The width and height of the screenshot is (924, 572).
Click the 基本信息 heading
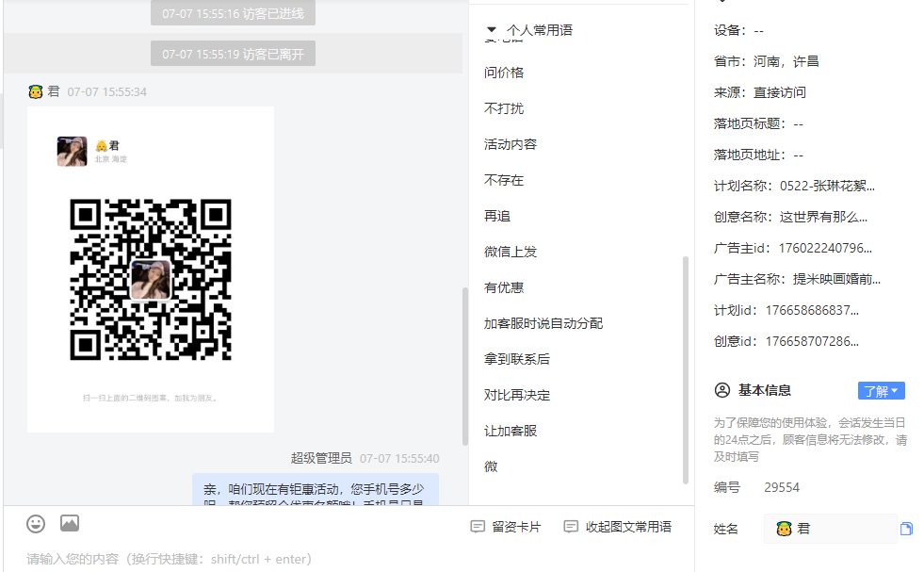point(764,390)
